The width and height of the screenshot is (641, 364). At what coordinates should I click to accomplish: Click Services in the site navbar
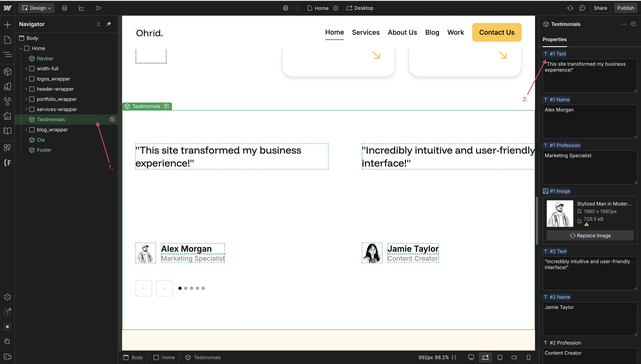coord(366,32)
